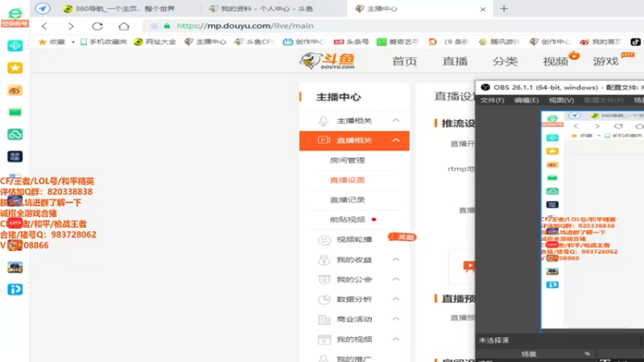This screenshot has width=644, height=362.
Task: Open the 视图(V) menu in OBS
Action: coord(561,100)
